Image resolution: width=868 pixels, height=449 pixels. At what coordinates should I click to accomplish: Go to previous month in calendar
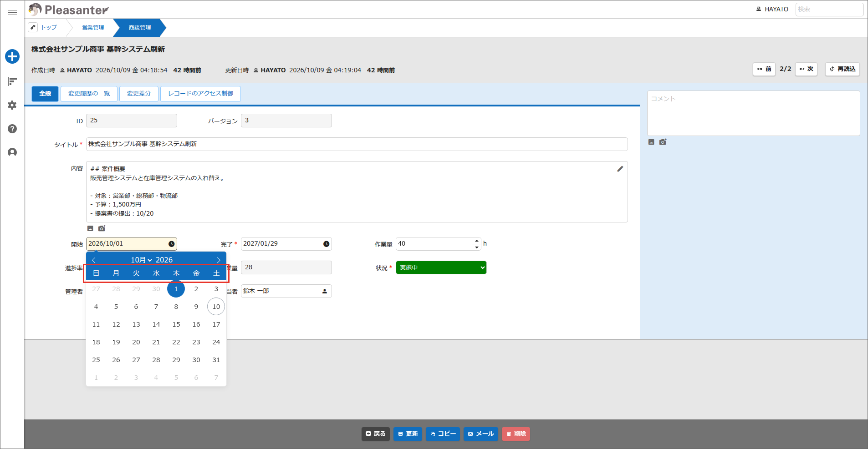point(94,260)
